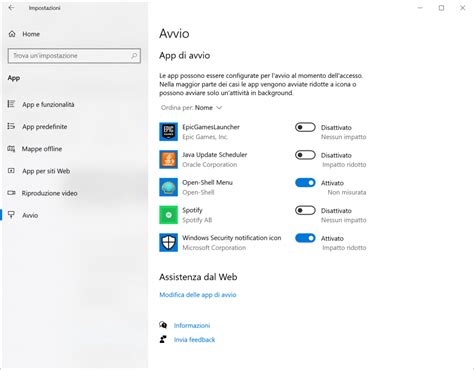
Task: Open Riproduzione video section
Action: pos(49,193)
